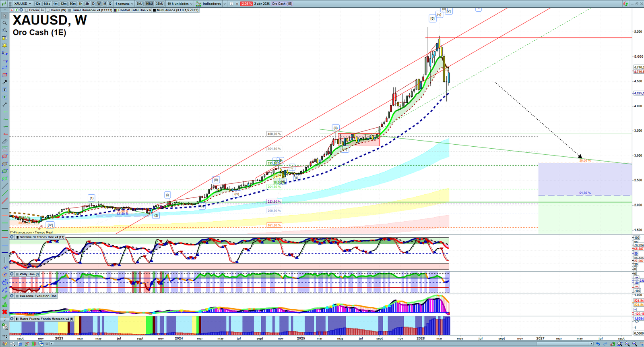
Task: Click the round X button beside Precio
Action: coord(21,10)
